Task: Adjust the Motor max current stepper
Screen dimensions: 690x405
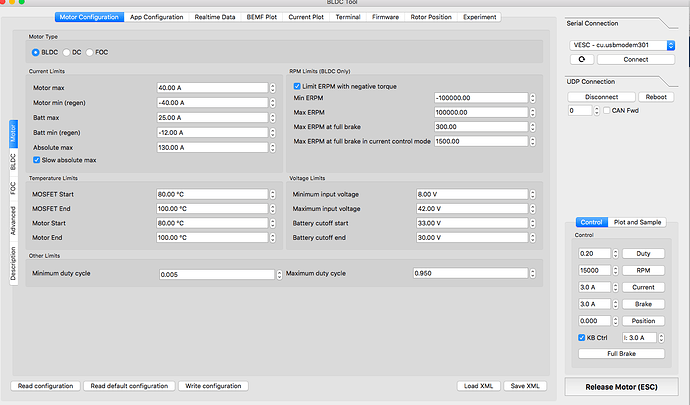Action: pyautogui.click(x=273, y=88)
